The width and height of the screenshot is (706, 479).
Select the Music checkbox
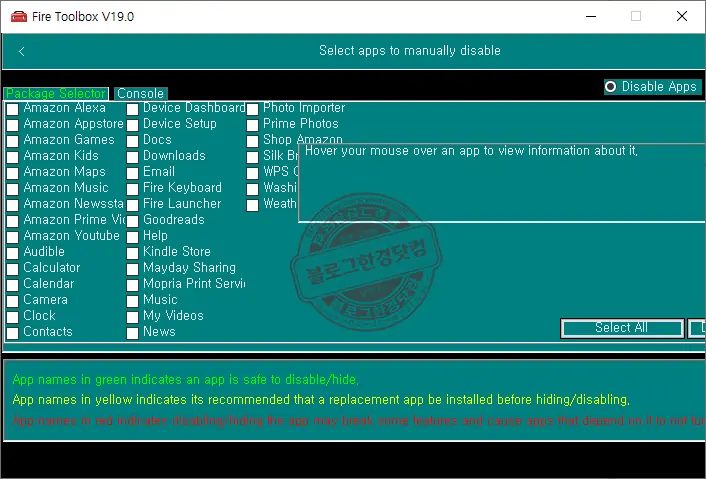132,301
